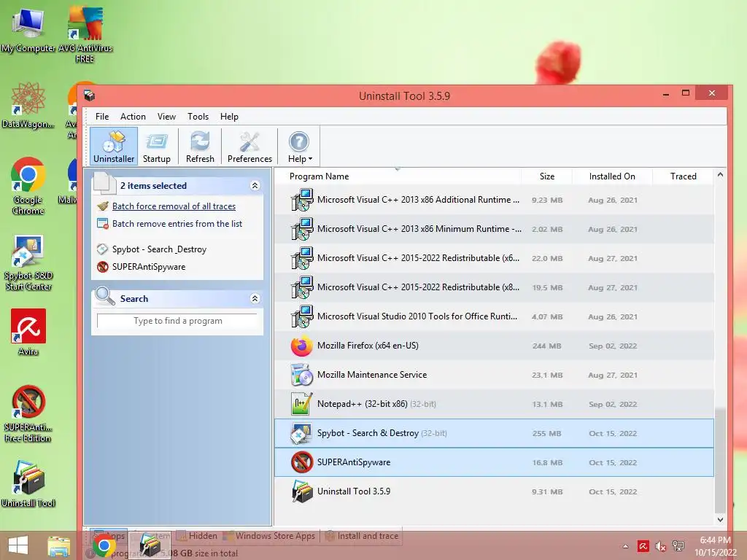Click the Notepad++ program icon
Screen dimensions: 747x560
click(x=302, y=404)
